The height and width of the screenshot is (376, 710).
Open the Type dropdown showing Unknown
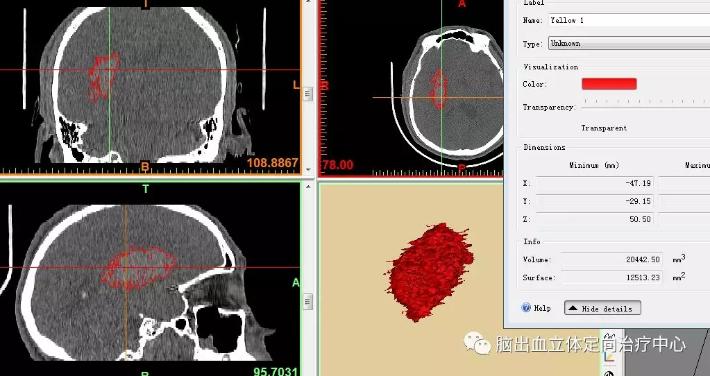pyautogui.click(x=629, y=43)
